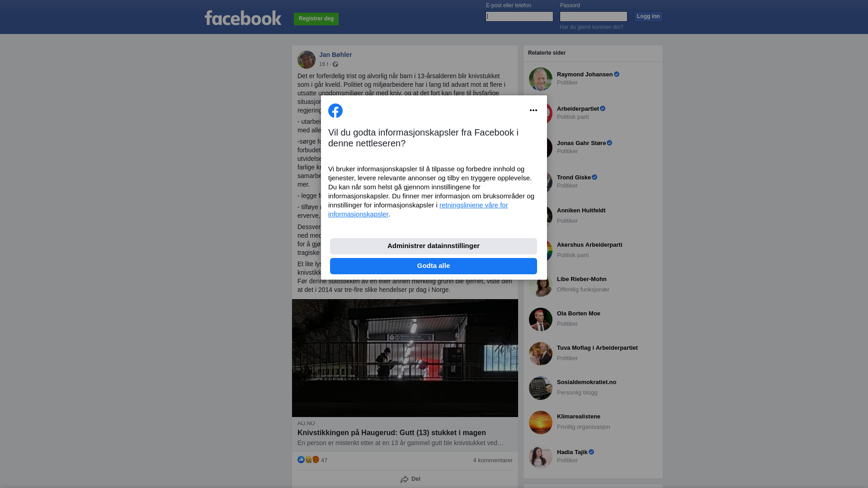Screen dimensions: 868x488
Task: Open Har du glemt kontoen din link
Action: coord(591,27)
